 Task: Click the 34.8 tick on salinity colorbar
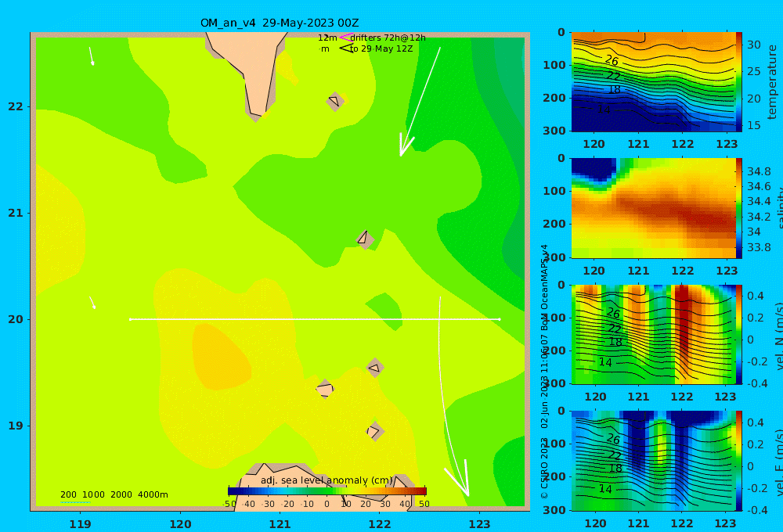(x=759, y=171)
